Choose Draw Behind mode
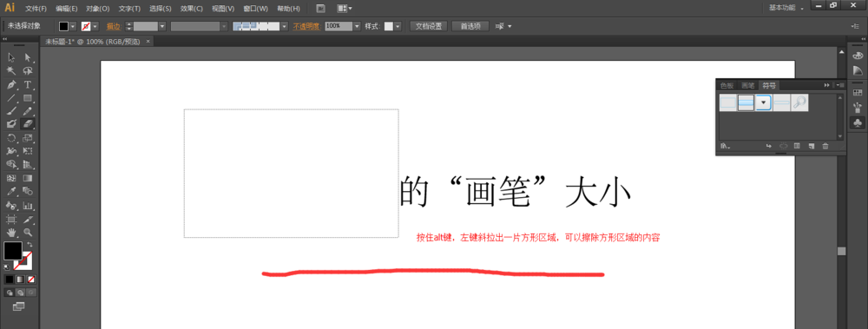Screen dimensions: 868x329 20,292
